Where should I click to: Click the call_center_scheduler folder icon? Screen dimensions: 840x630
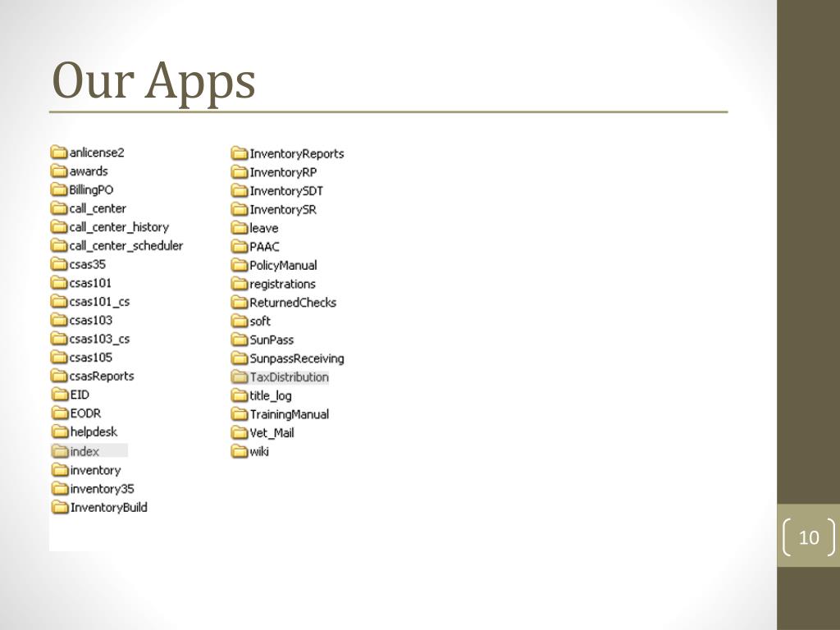pyautogui.click(x=59, y=246)
